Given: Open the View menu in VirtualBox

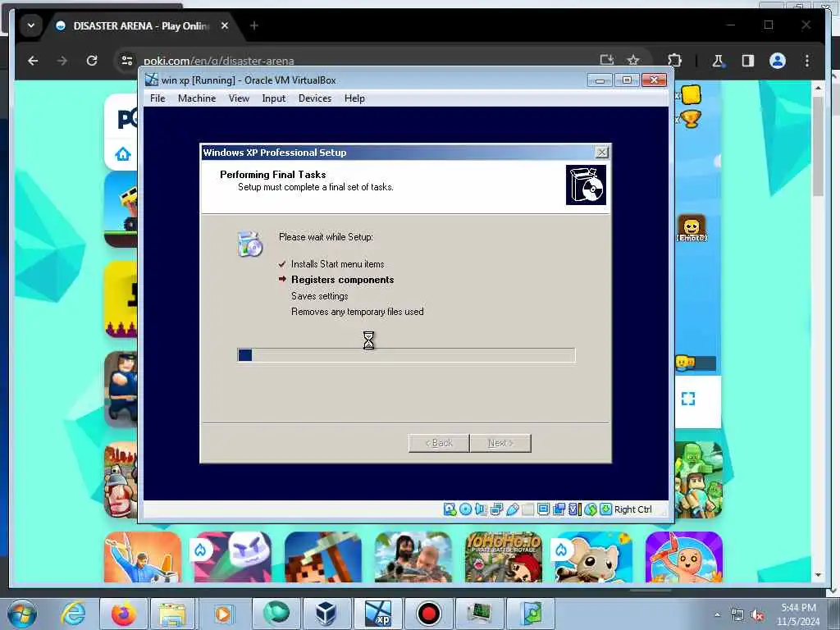Looking at the screenshot, I should [239, 98].
